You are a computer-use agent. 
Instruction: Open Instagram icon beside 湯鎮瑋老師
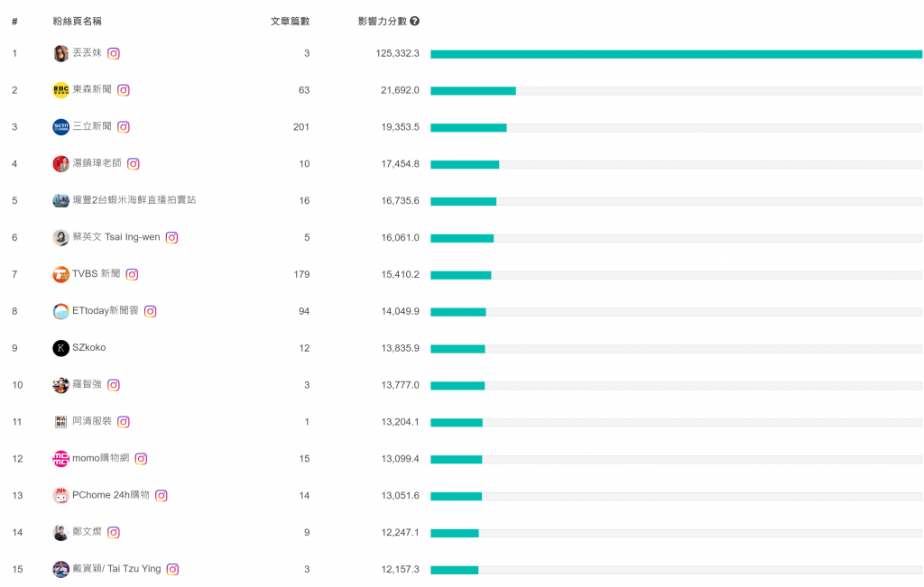pyautogui.click(x=134, y=164)
